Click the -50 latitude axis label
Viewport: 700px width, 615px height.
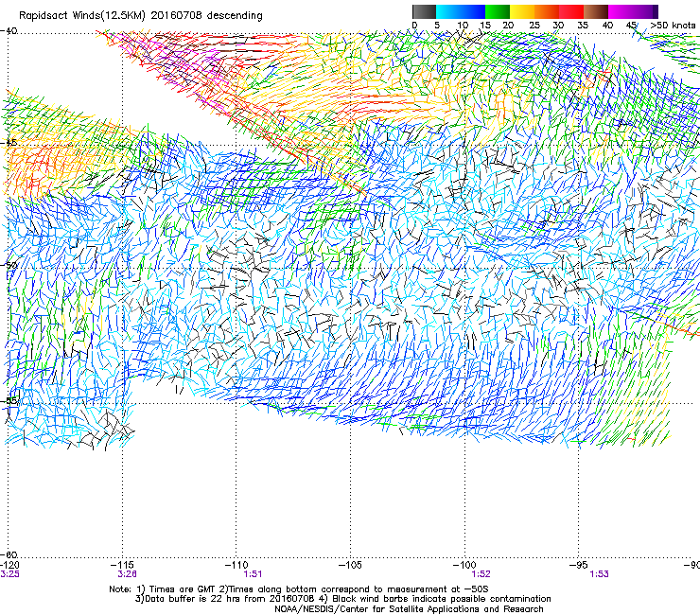(9, 265)
